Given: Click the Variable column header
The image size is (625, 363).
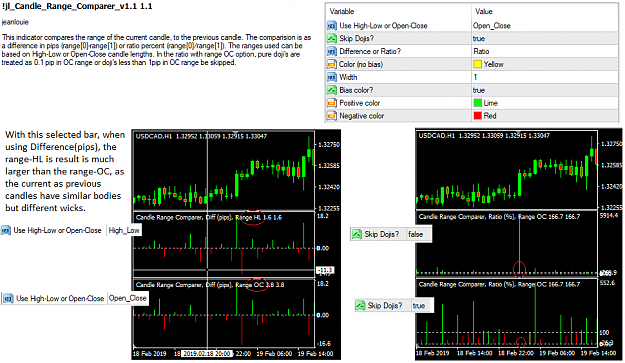Looking at the screenshot, I should click(342, 12).
